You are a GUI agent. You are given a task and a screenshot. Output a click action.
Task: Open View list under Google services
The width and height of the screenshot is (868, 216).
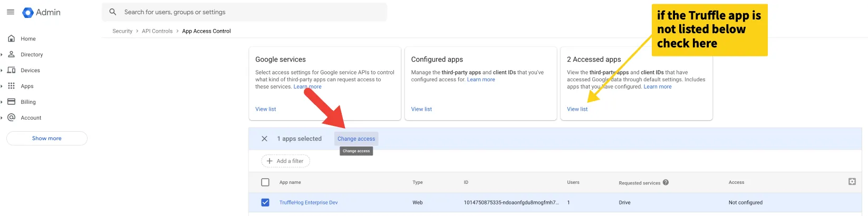coord(266,109)
